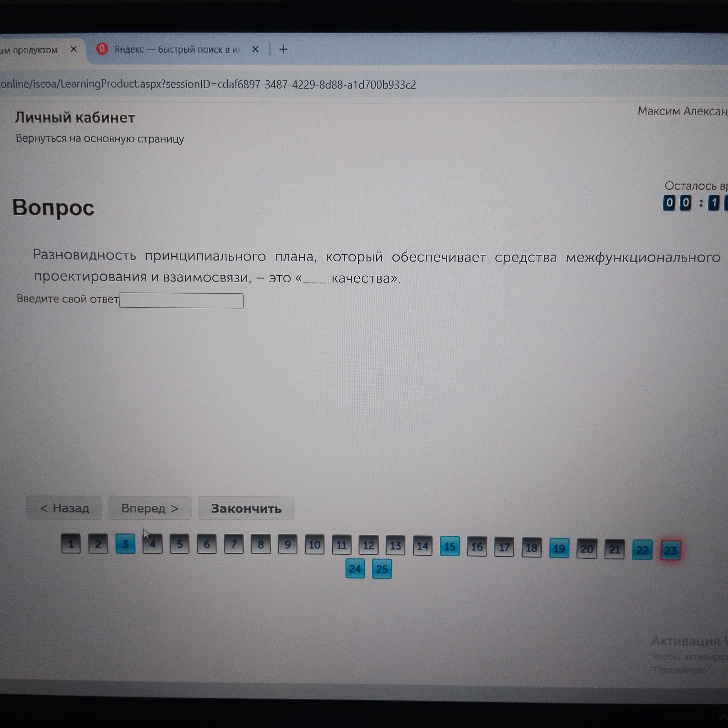Go to question 12

[x=368, y=545]
